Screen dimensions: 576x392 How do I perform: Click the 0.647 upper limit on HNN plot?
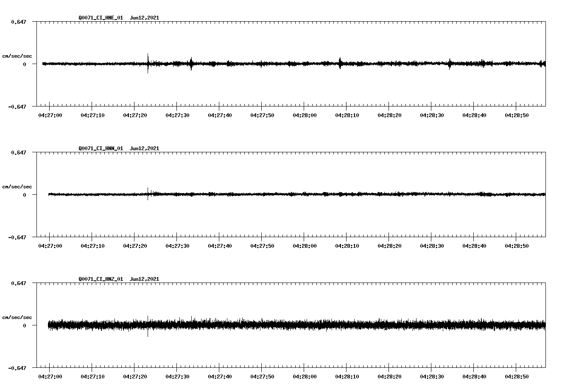point(19,152)
